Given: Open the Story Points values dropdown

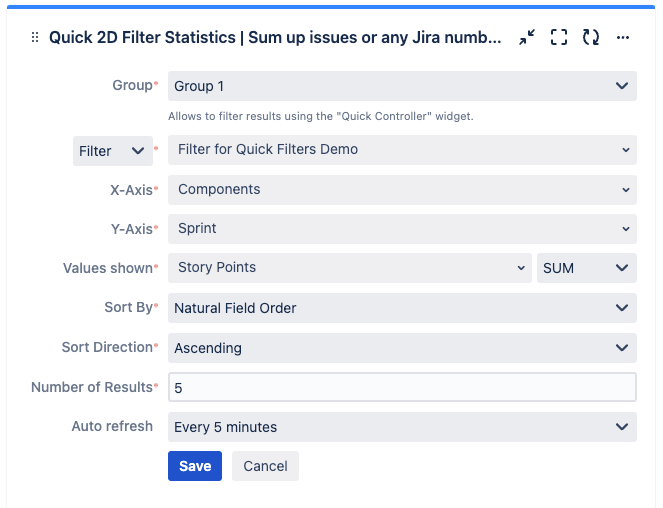Looking at the screenshot, I should 350,267.
